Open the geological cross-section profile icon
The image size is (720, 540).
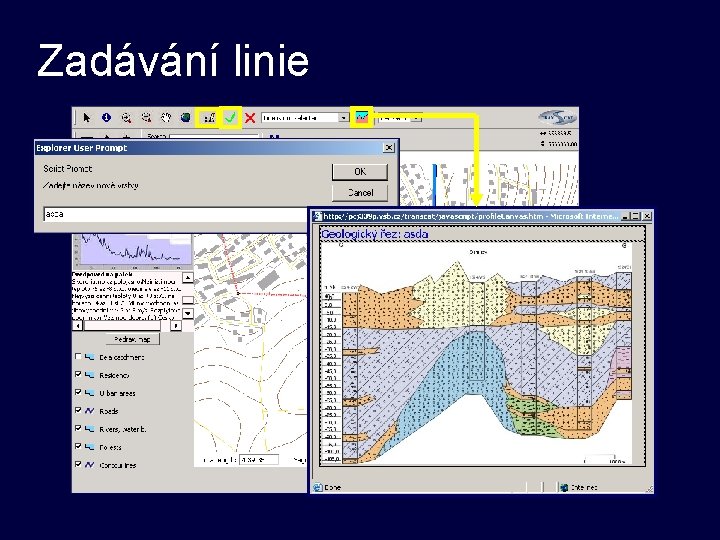[362, 118]
